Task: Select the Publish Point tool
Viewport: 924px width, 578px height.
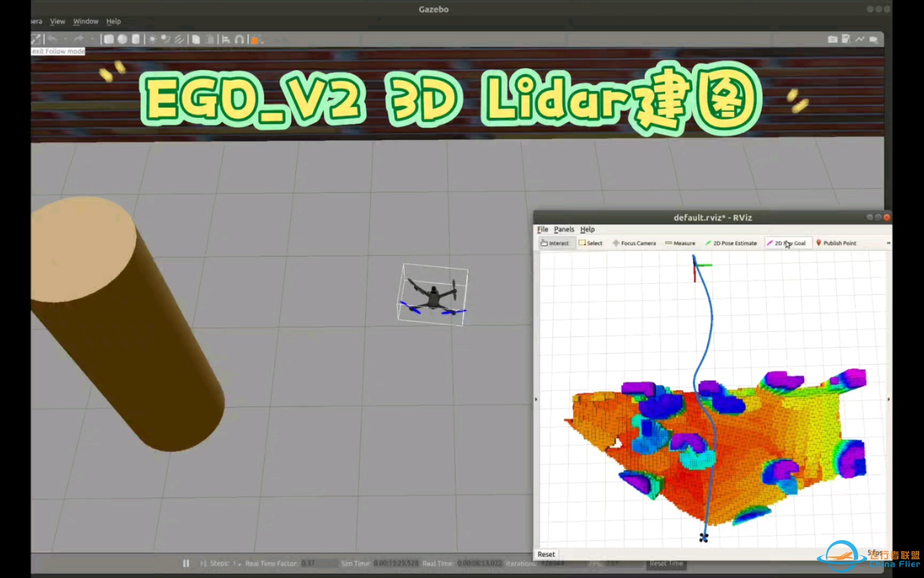Action: click(836, 243)
